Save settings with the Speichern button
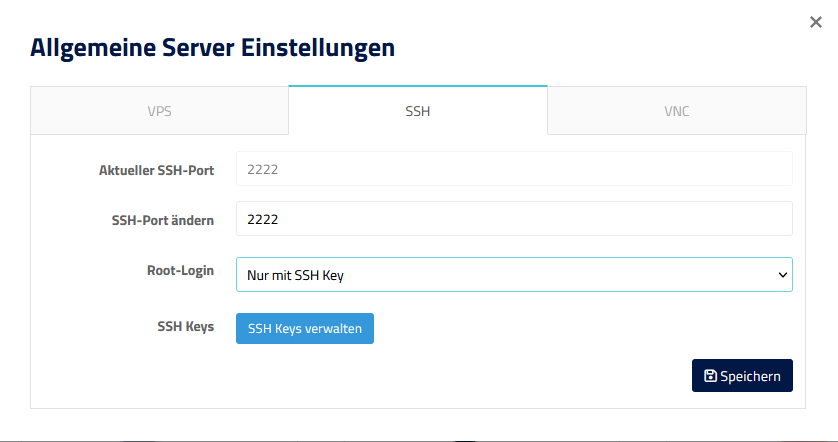 pos(742,376)
